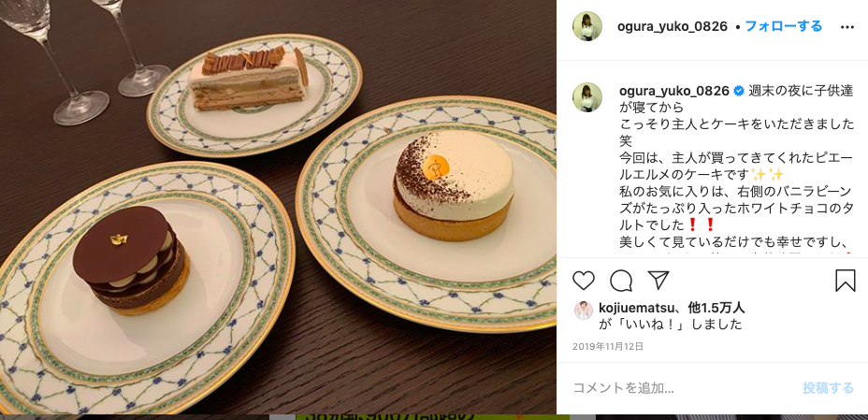Image resolution: width=868 pixels, height=420 pixels.
Task: Open comments via speech bubble icon
Action: click(x=620, y=282)
